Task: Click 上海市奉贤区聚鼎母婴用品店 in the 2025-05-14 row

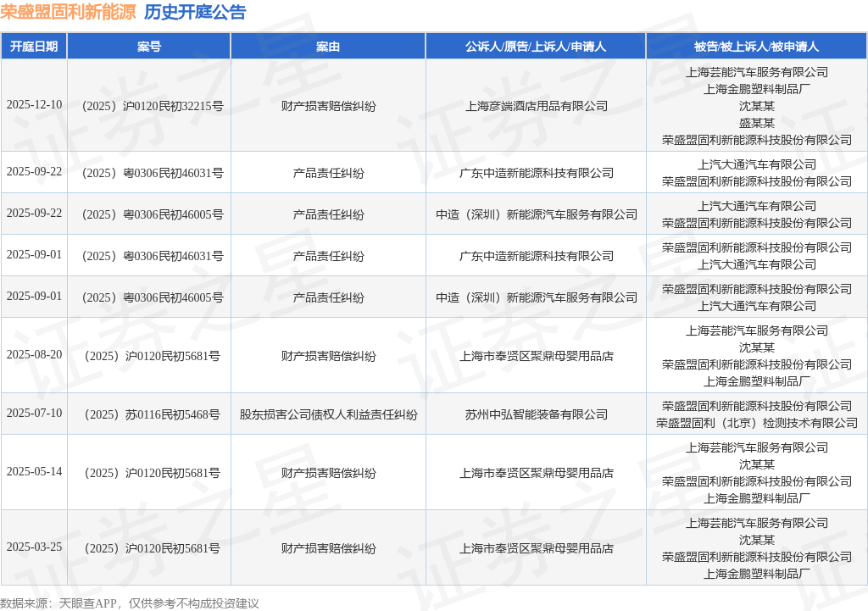Action: click(x=536, y=473)
